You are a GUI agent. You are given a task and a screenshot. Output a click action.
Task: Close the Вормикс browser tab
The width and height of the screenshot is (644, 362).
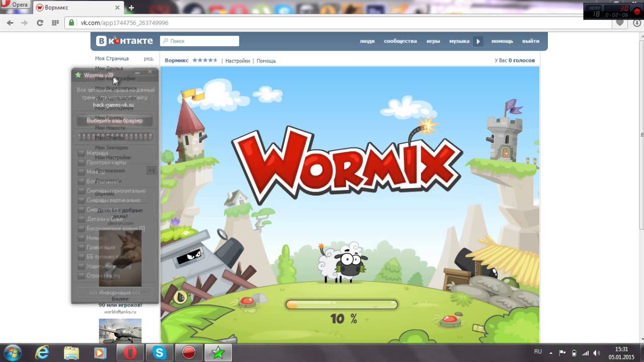[117, 8]
